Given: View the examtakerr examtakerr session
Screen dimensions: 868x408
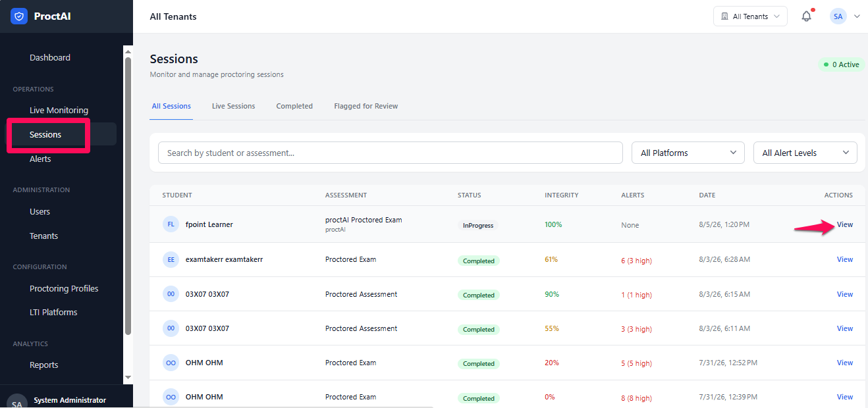Looking at the screenshot, I should tap(844, 259).
